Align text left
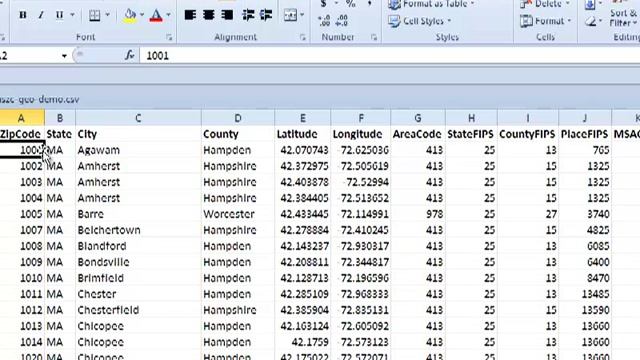 coord(190,16)
